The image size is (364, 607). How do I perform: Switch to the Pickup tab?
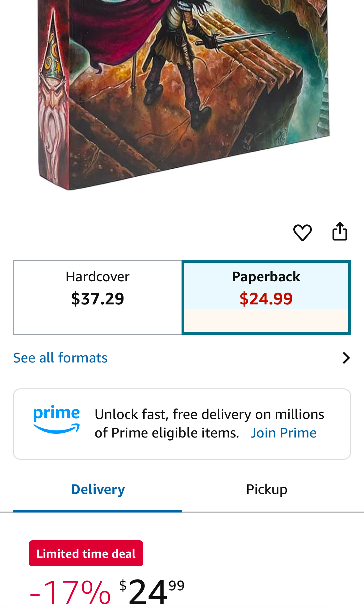click(x=267, y=490)
